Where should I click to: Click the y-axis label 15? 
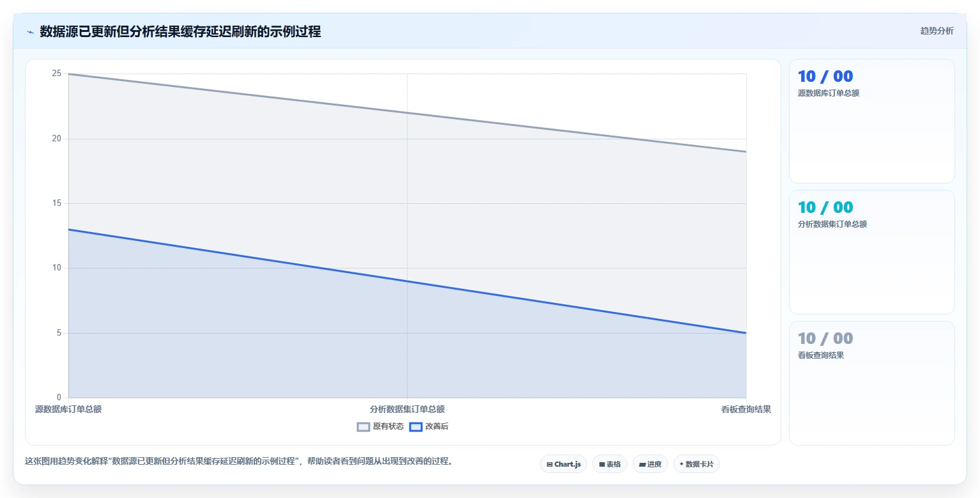click(57, 203)
